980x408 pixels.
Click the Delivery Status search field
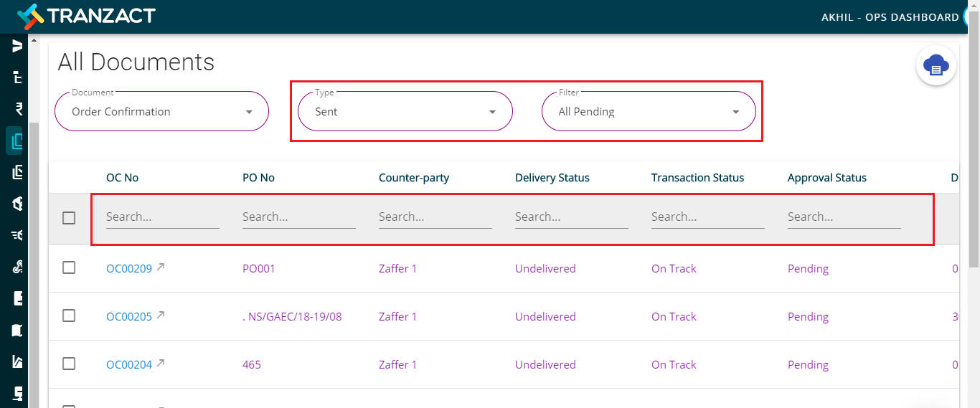(x=572, y=217)
